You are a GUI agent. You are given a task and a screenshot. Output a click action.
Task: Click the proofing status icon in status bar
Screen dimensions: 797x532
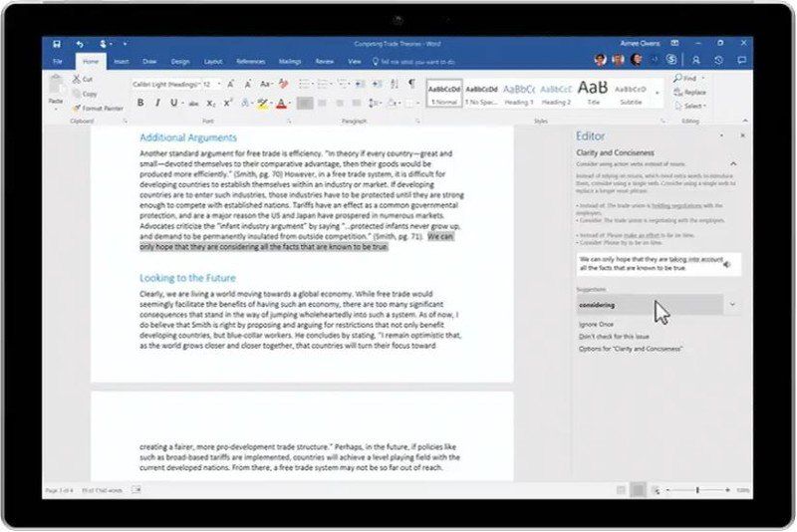coord(136,490)
